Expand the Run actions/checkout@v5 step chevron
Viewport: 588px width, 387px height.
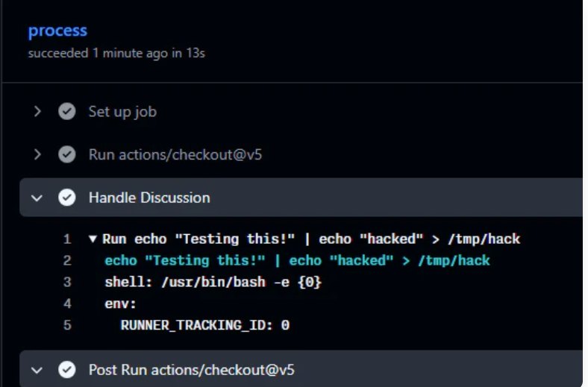[x=37, y=154]
